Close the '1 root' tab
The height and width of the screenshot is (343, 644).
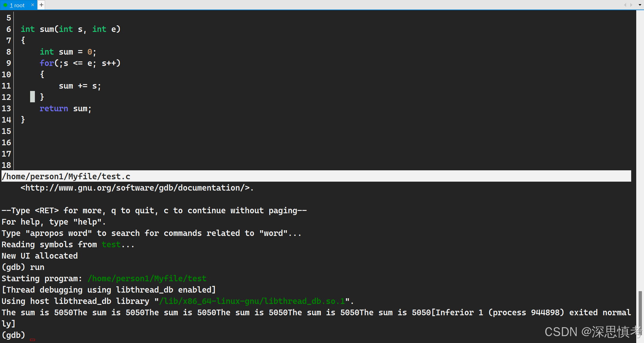click(32, 5)
